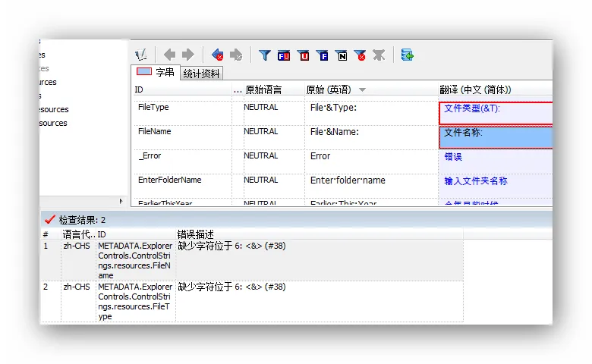This screenshot has width=592, height=364.
Task: Select the highlighted translation cell 文件名称:
Action: 493,136
